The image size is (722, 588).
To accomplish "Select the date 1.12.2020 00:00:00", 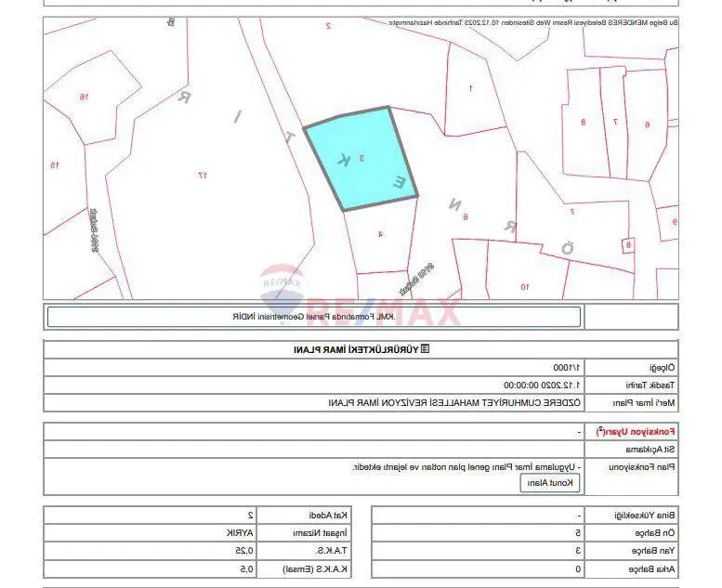I will [542, 385].
